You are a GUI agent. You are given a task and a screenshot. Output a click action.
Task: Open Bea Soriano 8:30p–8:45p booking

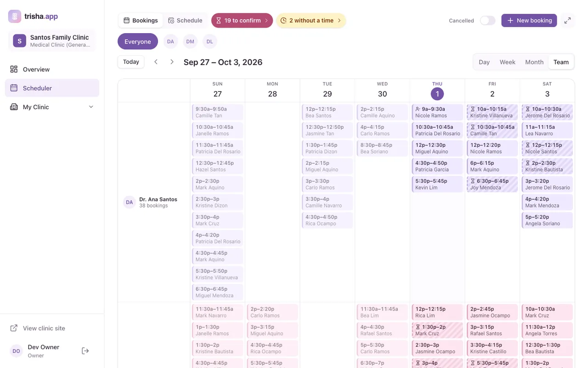click(382, 148)
